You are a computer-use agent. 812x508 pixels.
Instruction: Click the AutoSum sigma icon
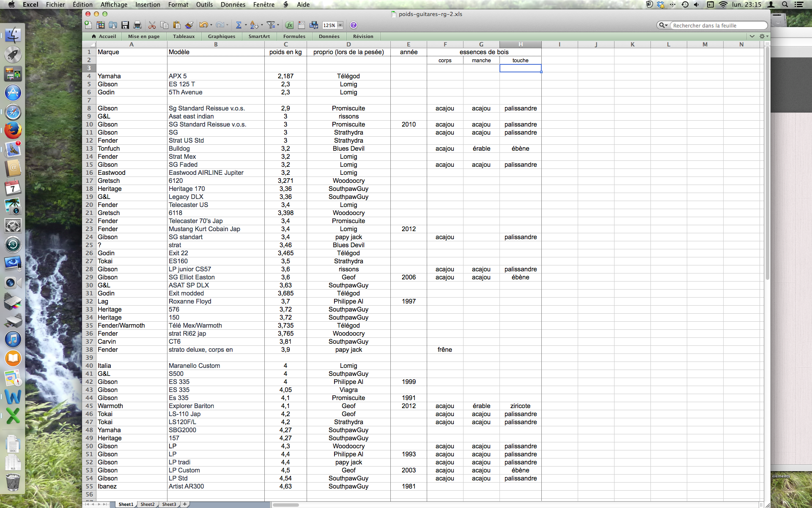239,25
